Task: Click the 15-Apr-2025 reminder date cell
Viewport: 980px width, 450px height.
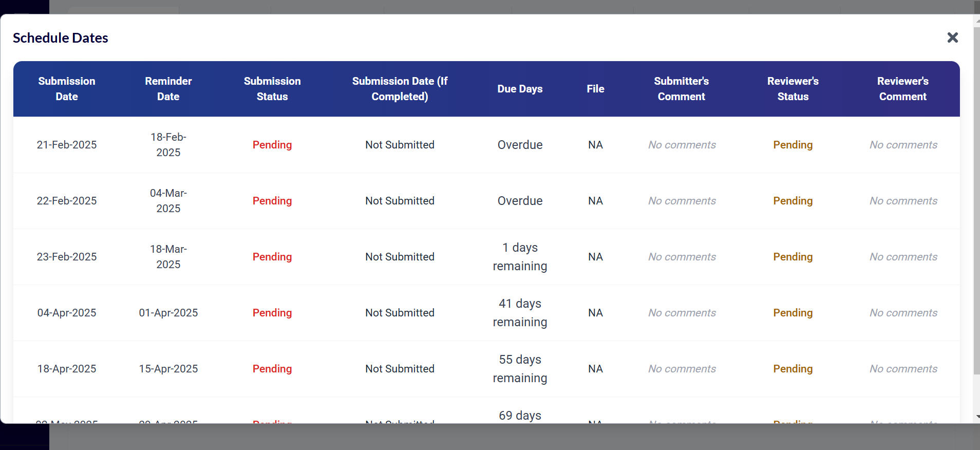Action: [168, 369]
